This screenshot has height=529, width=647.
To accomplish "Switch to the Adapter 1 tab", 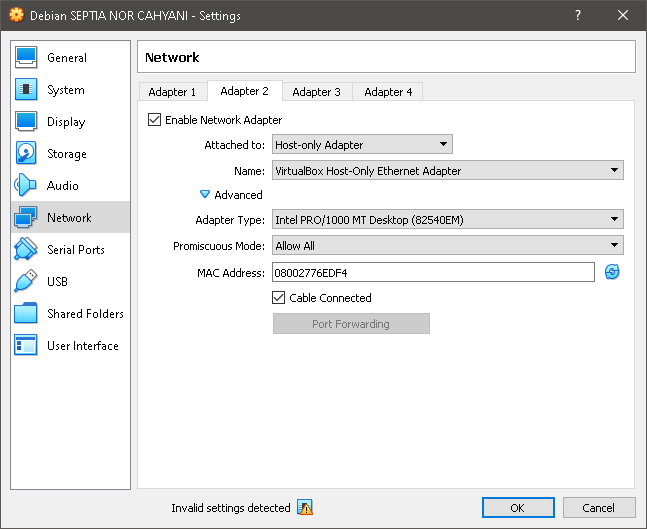I will [172, 92].
